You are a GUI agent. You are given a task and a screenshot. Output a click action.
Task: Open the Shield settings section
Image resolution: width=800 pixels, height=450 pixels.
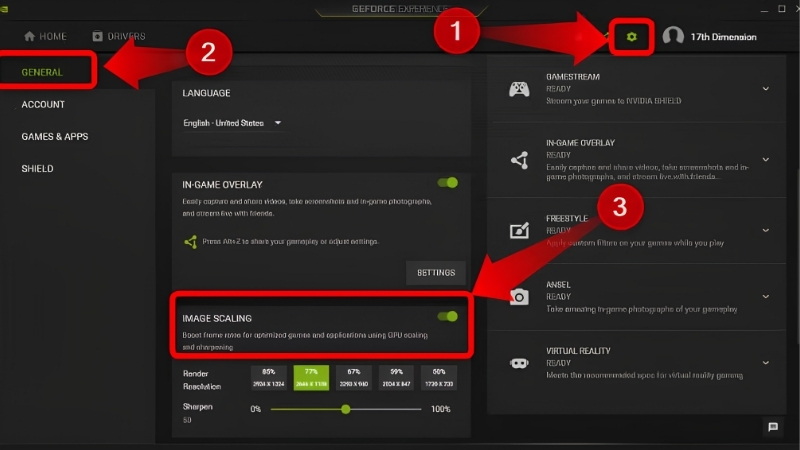[x=37, y=168]
